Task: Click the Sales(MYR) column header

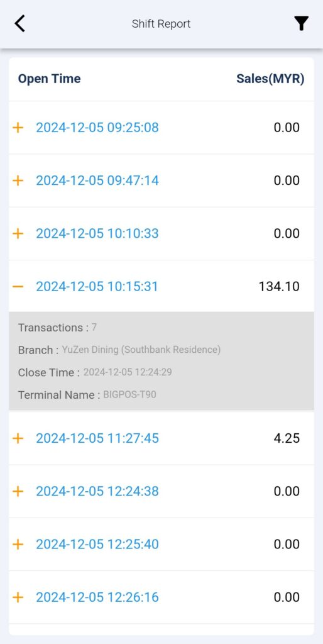Action: point(270,79)
